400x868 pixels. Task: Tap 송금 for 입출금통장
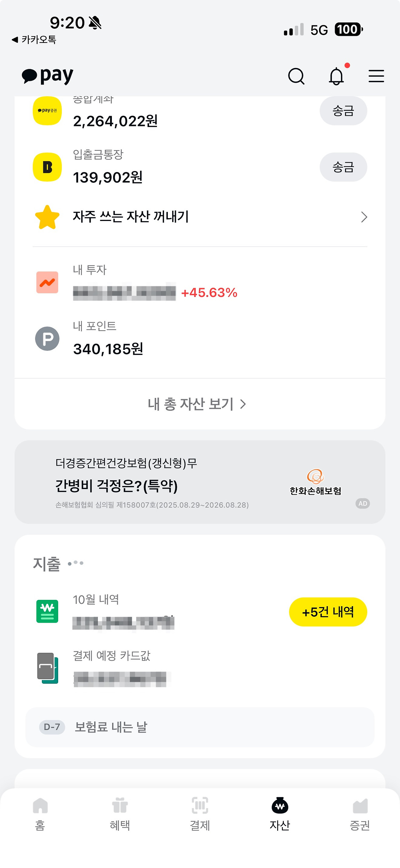(x=343, y=167)
